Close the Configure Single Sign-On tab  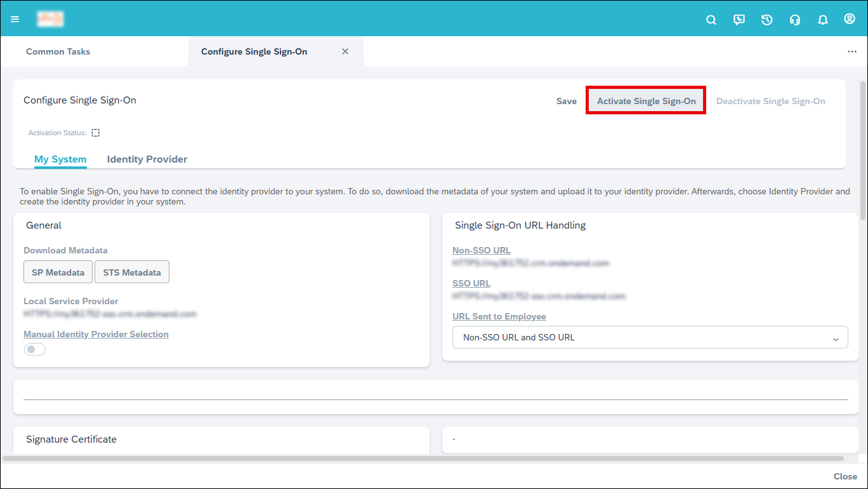[345, 51]
